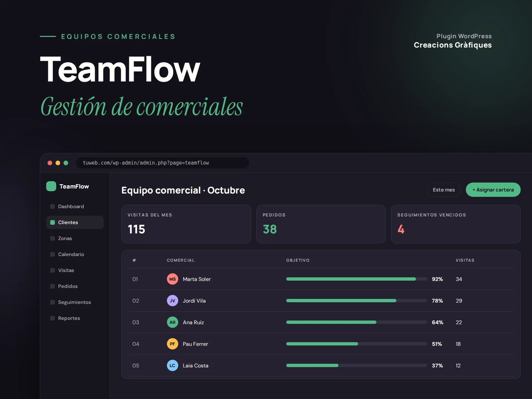Click Laia Costa's LC avatar
Screen dimensions: 532x399
(x=172, y=365)
